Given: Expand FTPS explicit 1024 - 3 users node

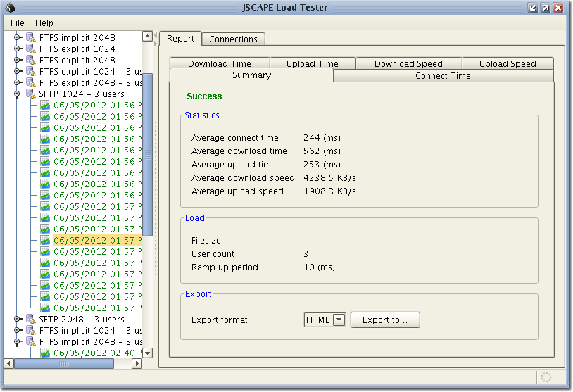Looking at the screenshot, I should coord(17,72).
